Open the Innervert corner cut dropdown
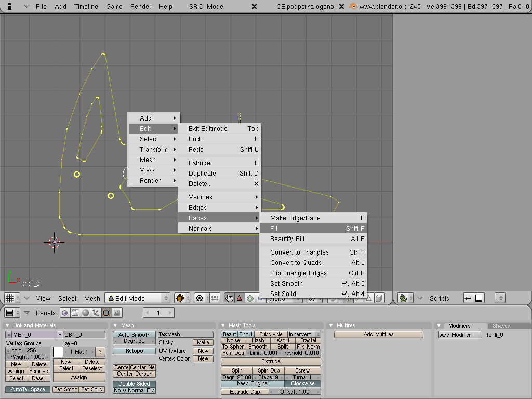This screenshot has width=532, height=399. 304,334
